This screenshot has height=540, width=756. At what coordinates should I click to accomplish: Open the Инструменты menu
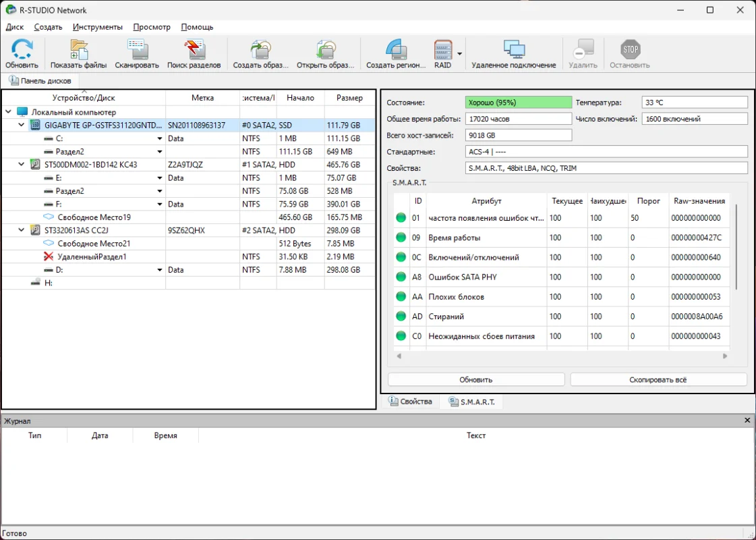(97, 27)
